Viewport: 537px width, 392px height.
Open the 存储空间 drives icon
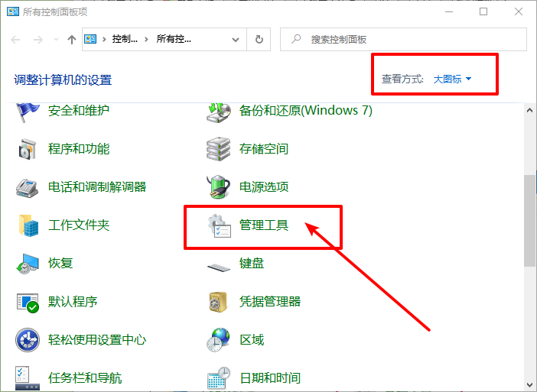click(x=219, y=149)
